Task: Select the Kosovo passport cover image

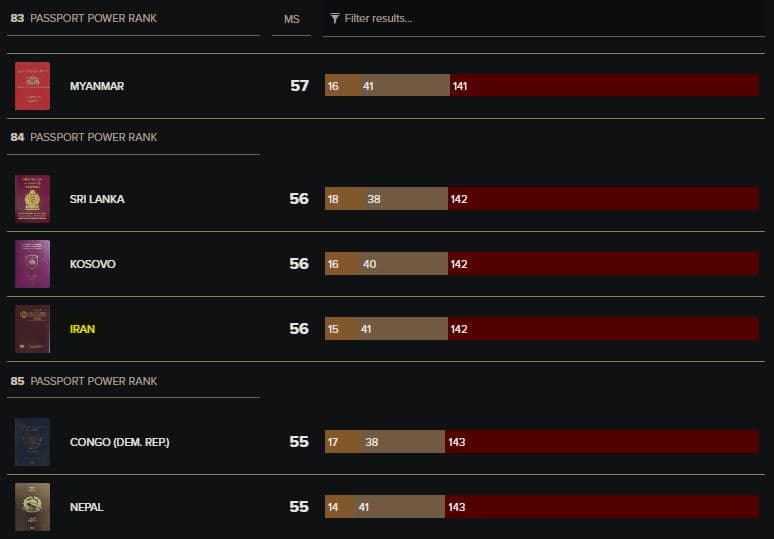Action: point(33,264)
